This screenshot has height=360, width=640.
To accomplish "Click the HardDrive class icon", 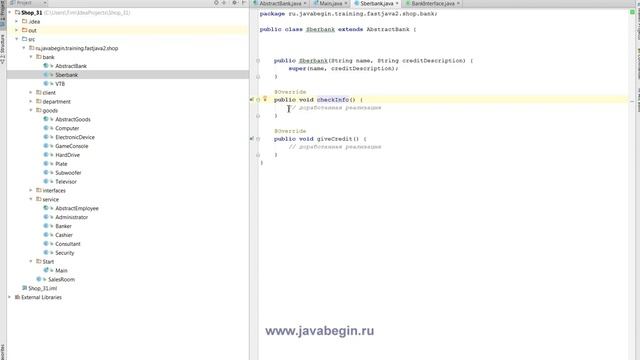I will pos(46,155).
